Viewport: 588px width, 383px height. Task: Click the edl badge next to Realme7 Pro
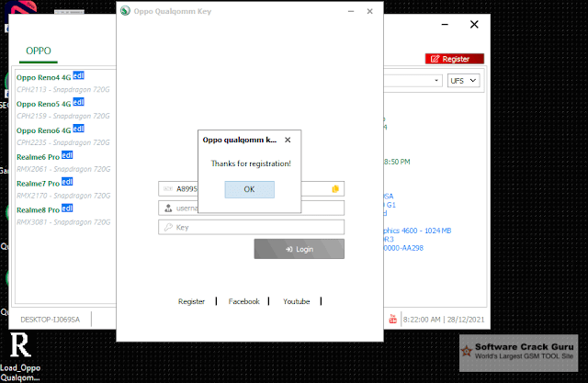pos(67,181)
